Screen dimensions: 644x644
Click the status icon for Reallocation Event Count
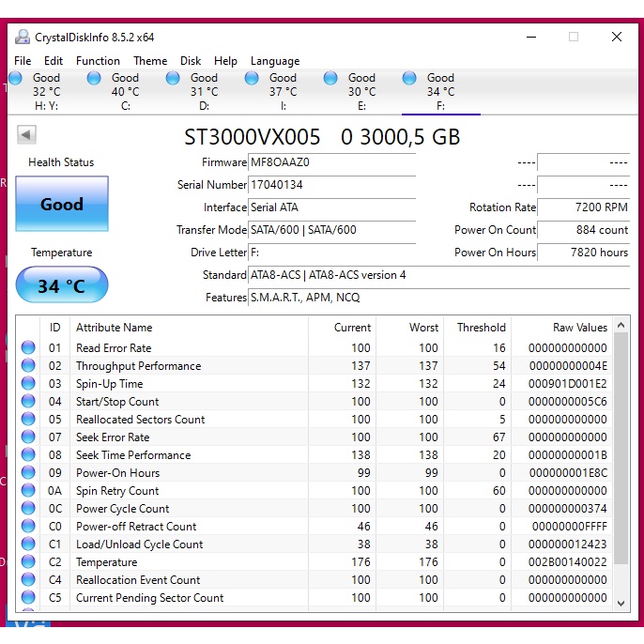(28, 580)
